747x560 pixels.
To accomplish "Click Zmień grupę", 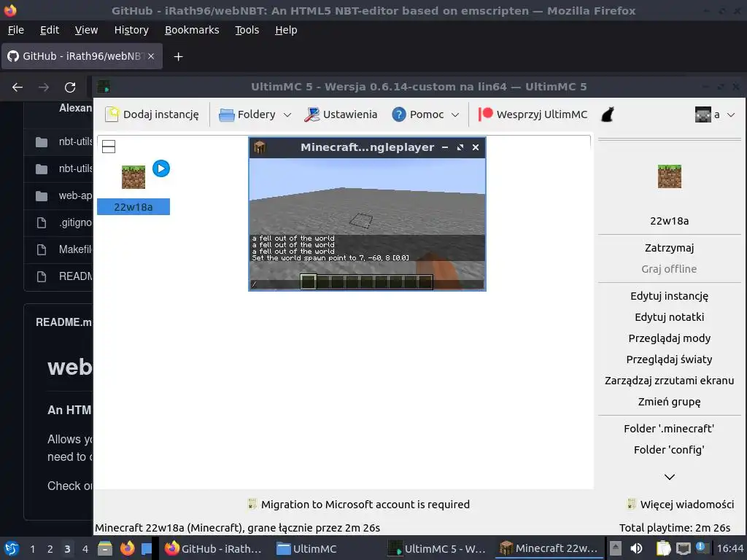I will click(x=670, y=402).
